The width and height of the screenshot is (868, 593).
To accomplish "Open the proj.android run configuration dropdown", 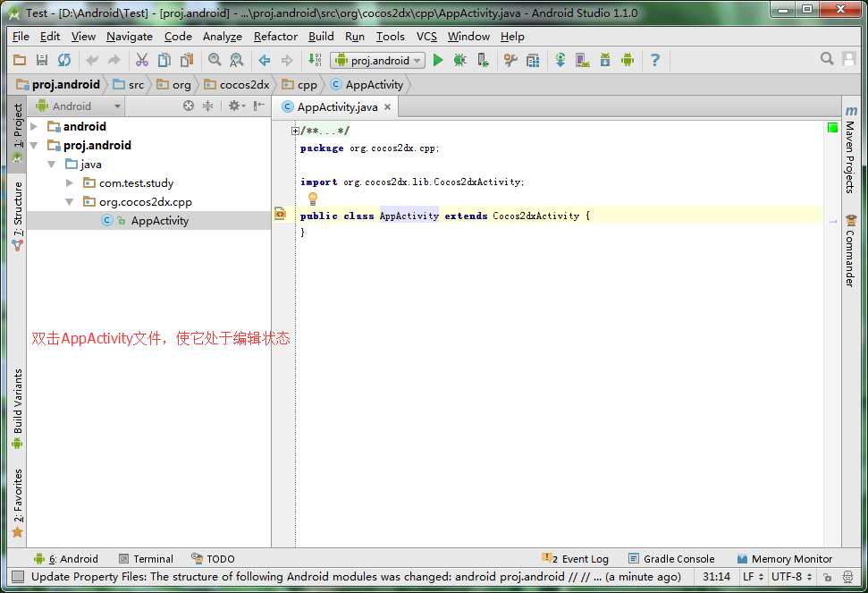I will 377,60.
